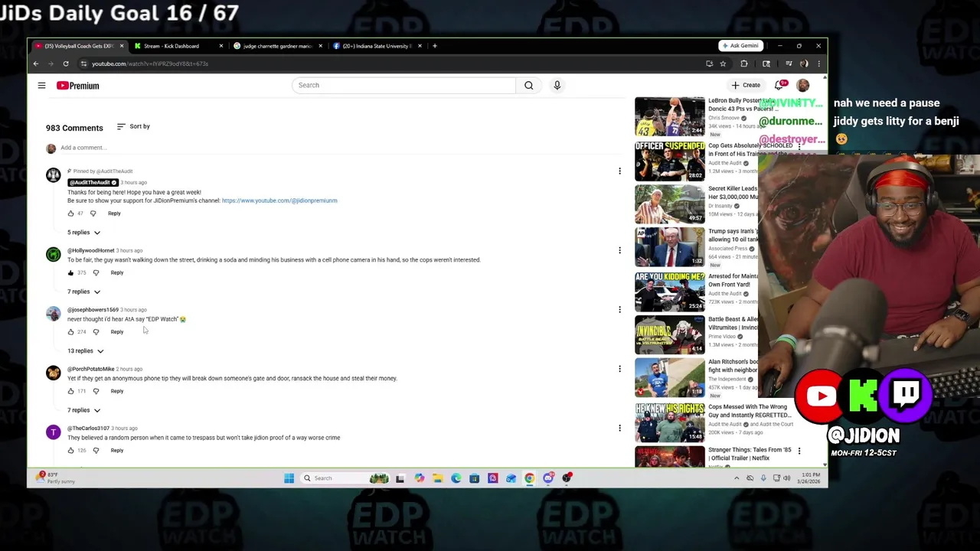Image resolution: width=980 pixels, height=551 pixels.
Task: Switch to judge charnette gardner search tab
Action: point(276,46)
